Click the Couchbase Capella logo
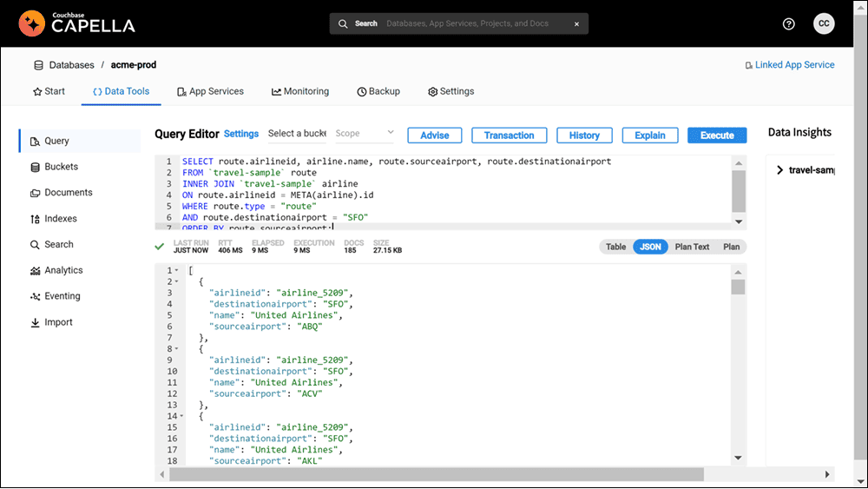The height and width of the screenshot is (489, 868). click(x=77, y=23)
